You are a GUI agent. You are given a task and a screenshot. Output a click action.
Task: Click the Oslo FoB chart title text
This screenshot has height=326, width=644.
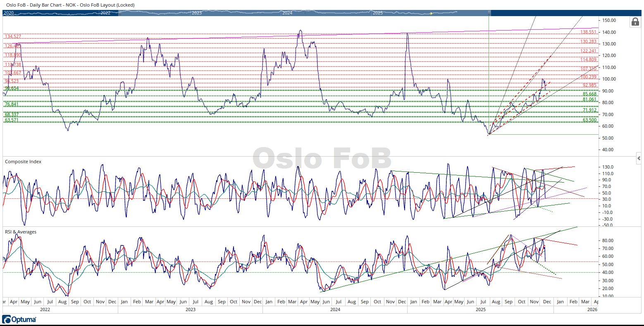click(70, 5)
